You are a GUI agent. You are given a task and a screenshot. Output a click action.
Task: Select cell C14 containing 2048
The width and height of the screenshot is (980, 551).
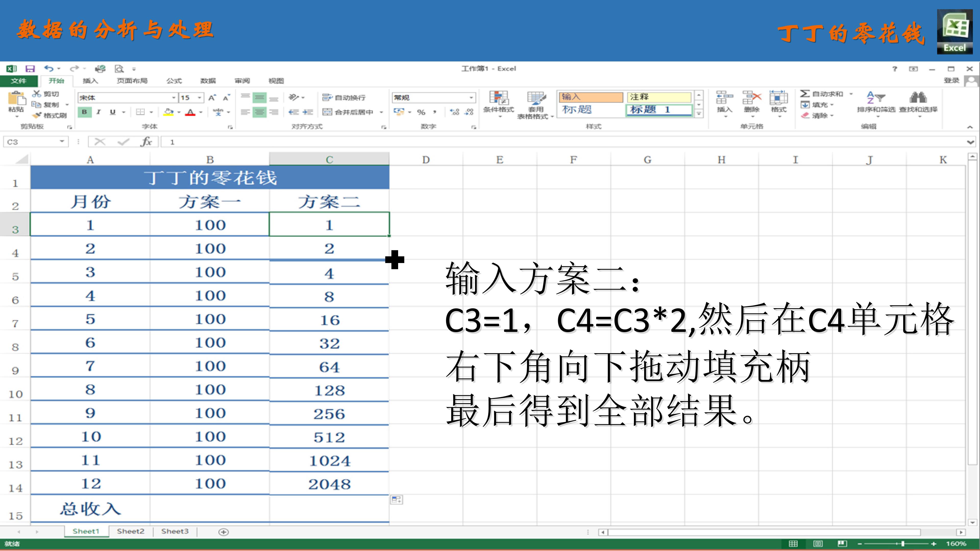coord(329,484)
